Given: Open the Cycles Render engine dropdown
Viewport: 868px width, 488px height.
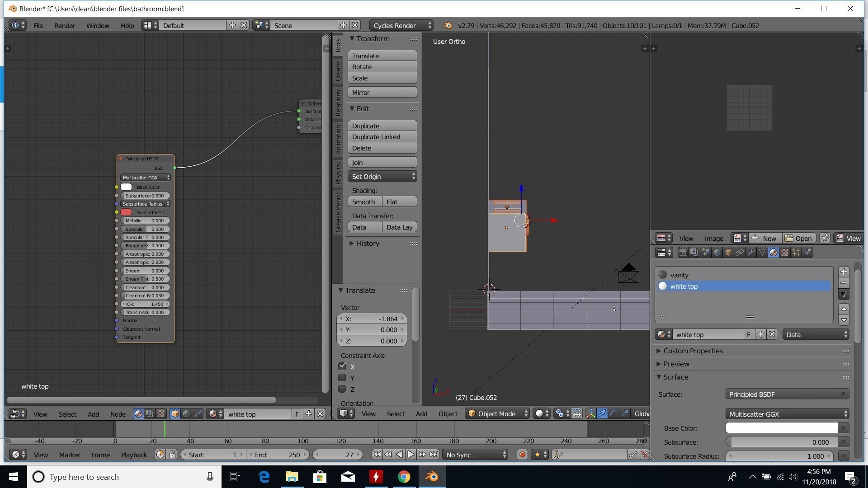Looking at the screenshot, I should (401, 25).
